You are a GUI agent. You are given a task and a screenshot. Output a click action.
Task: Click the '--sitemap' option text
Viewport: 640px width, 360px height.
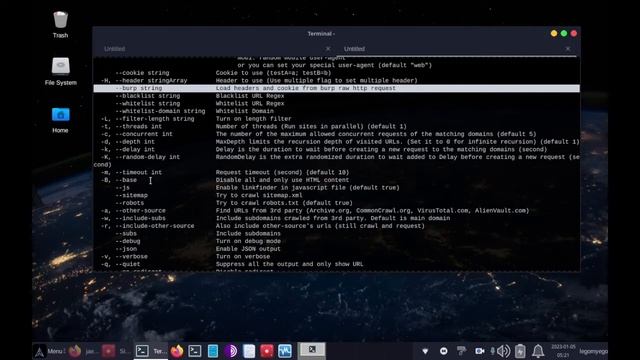click(x=131, y=196)
